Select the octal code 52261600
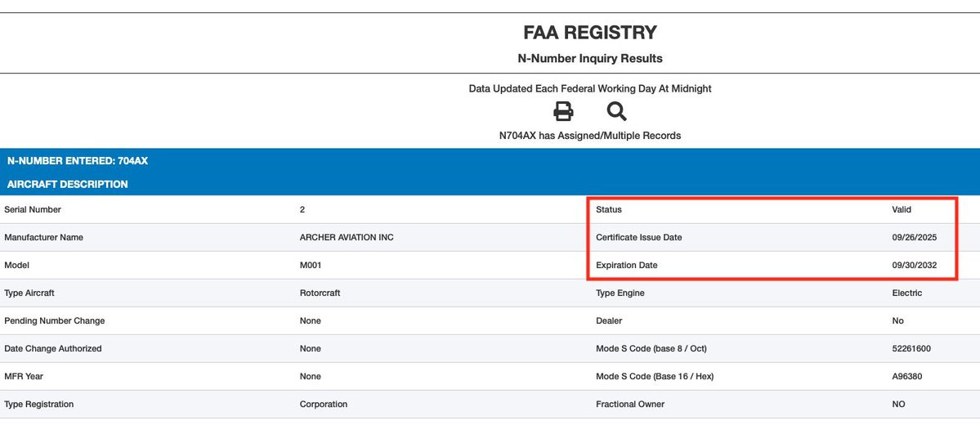The image size is (980, 430). point(911,349)
